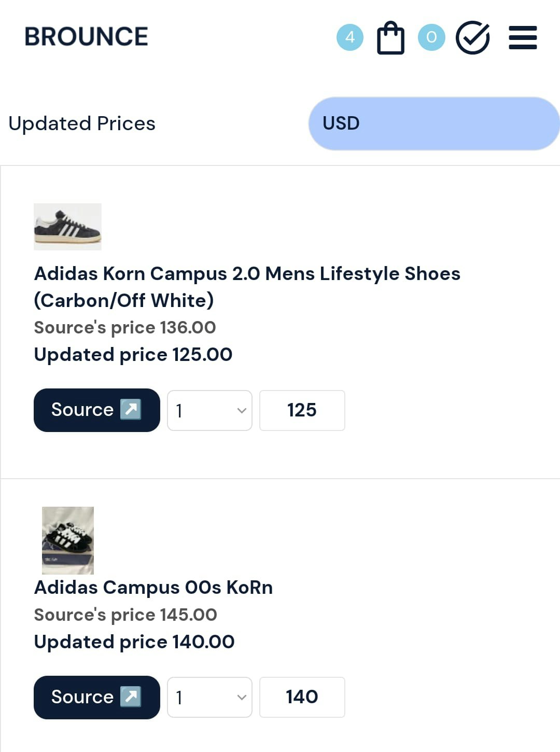This screenshot has height=752, width=560.
Task: Click arrow icon on Campus 00s Source button
Action: [x=131, y=697]
